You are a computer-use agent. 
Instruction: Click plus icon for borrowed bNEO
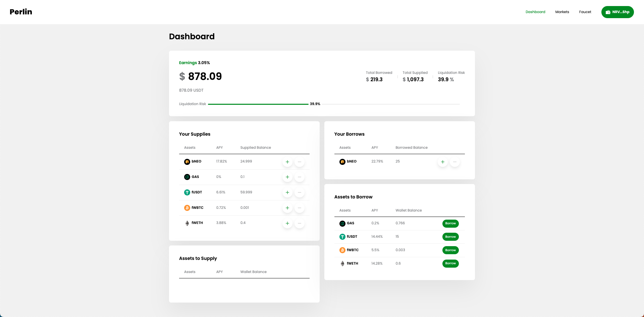coord(442,162)
